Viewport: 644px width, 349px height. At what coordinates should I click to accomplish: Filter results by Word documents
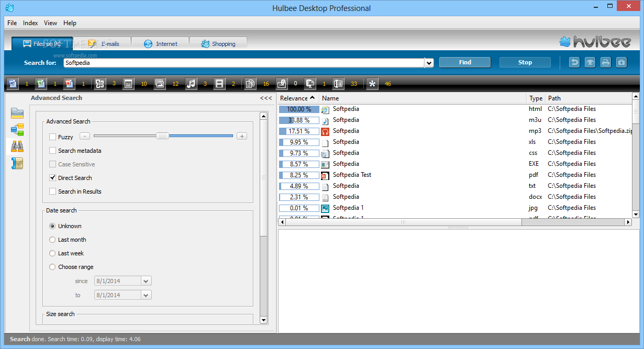click(x=13, y=83)
